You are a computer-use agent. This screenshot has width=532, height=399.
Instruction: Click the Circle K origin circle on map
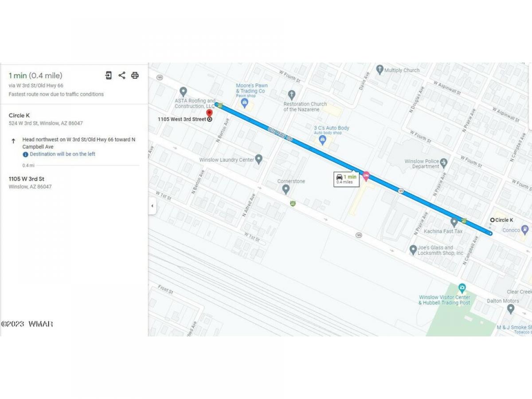pos(492,220)
